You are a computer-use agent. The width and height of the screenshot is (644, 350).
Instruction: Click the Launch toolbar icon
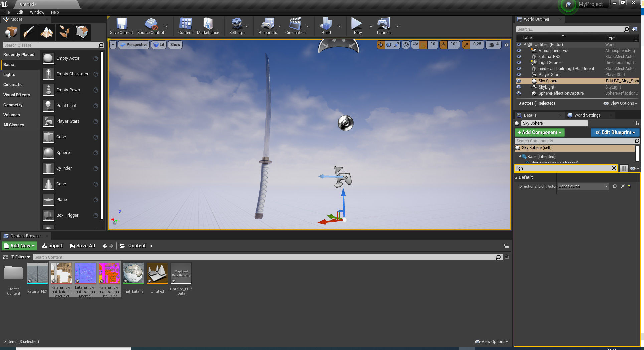coord(384,26)
